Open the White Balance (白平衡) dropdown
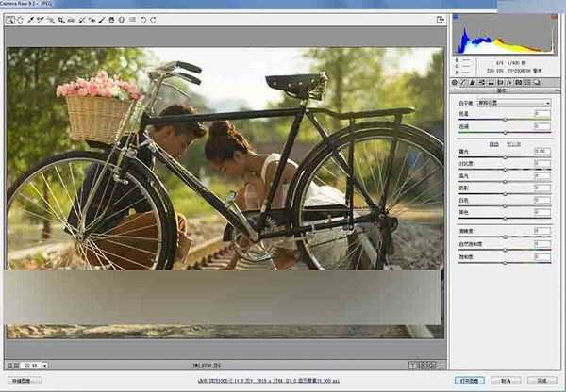This screenshot has width=566, height=392. tap(515, 102)
